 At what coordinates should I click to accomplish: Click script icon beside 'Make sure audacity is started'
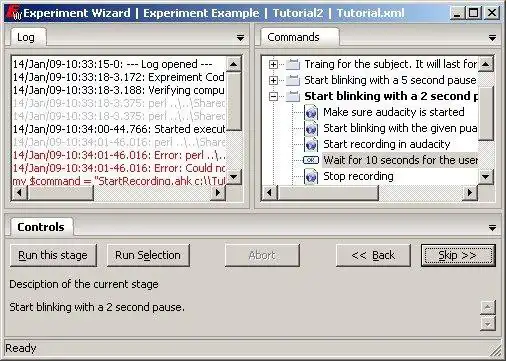pos(311,112)
